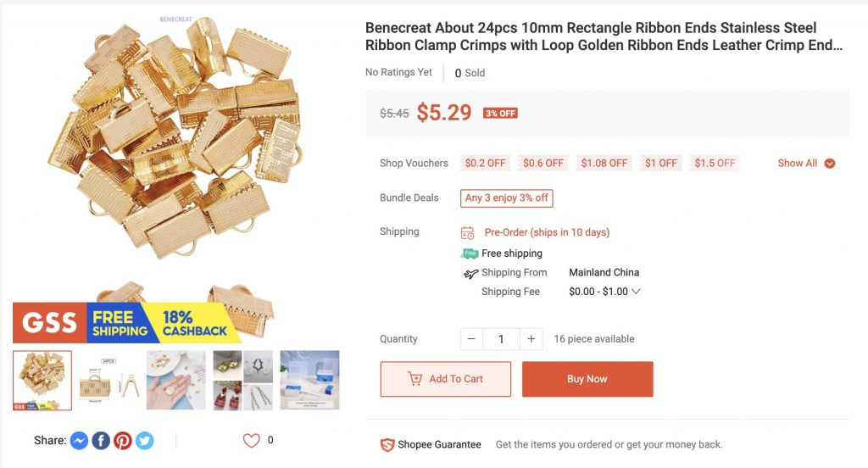Click the Buy Now button
The height and width of the screenshot is (468, 868).
(x=587, y=379)
